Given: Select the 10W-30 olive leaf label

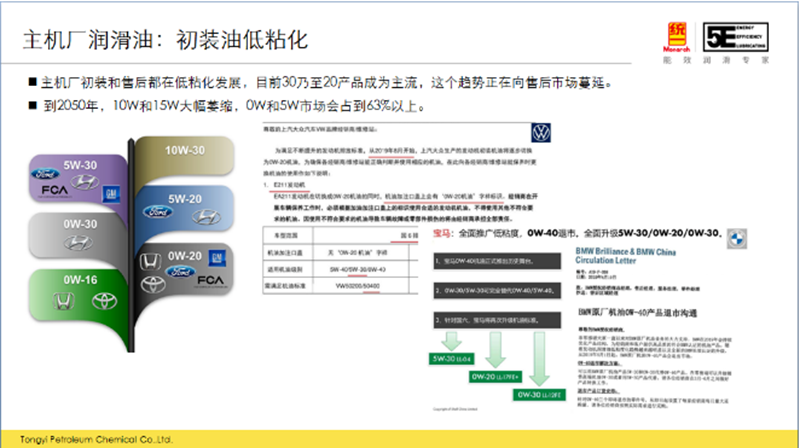Looking at the screenshot, I should [x=184, y=150].
